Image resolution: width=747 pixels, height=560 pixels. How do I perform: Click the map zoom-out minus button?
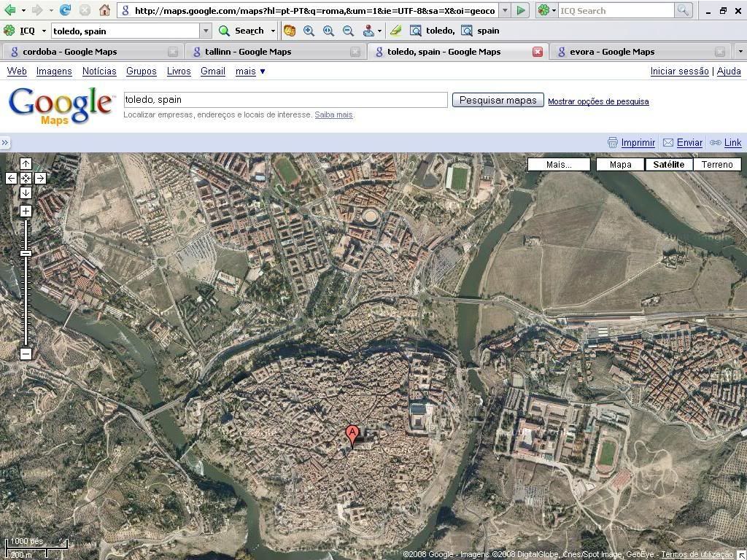coord(26,354)
